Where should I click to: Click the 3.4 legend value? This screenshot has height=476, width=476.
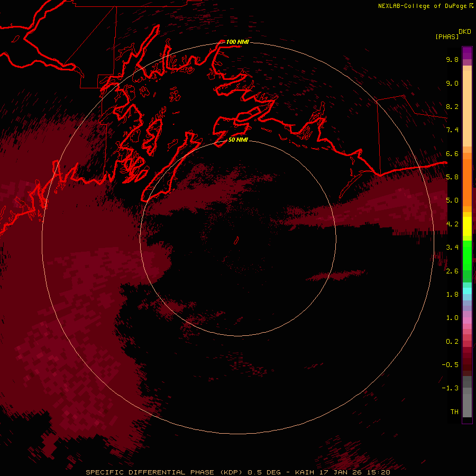click(452, 248)
